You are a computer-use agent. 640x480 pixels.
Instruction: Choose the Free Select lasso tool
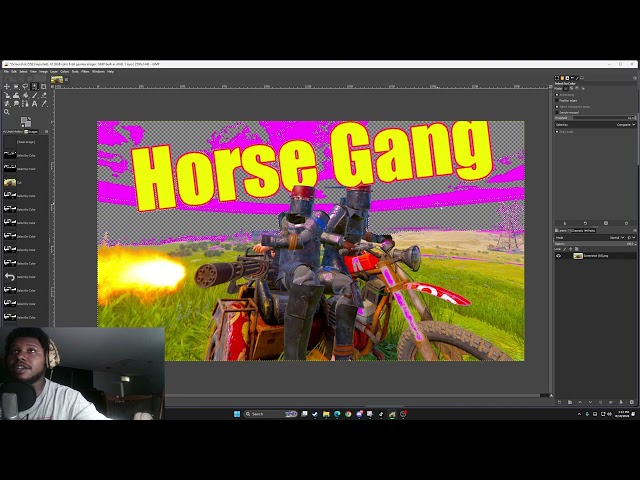coord(25,87)
